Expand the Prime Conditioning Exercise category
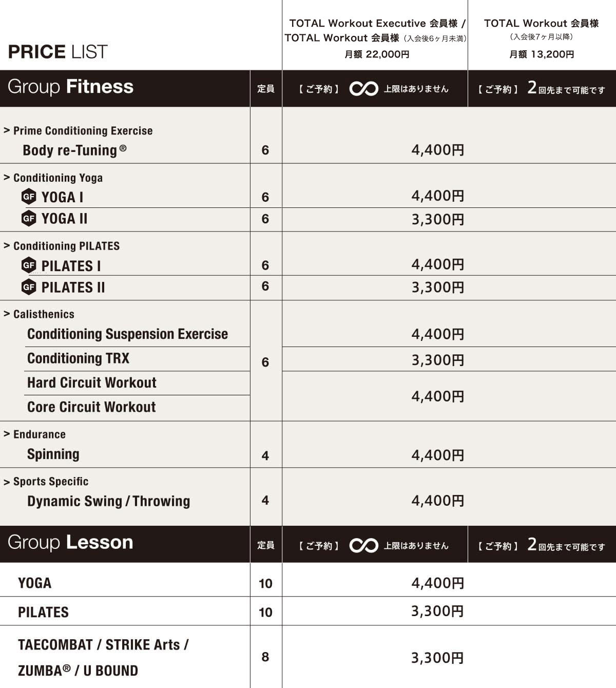 coord(7,130)
